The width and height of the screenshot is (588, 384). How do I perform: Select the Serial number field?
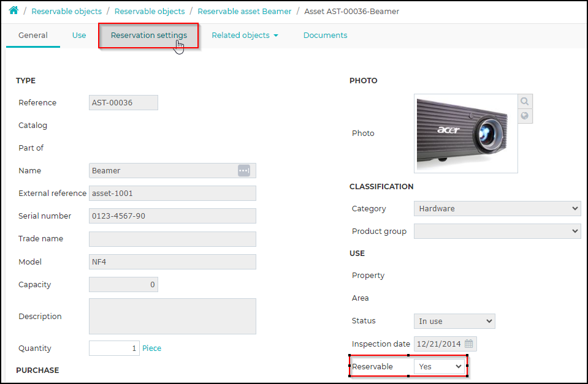(172, 216)
